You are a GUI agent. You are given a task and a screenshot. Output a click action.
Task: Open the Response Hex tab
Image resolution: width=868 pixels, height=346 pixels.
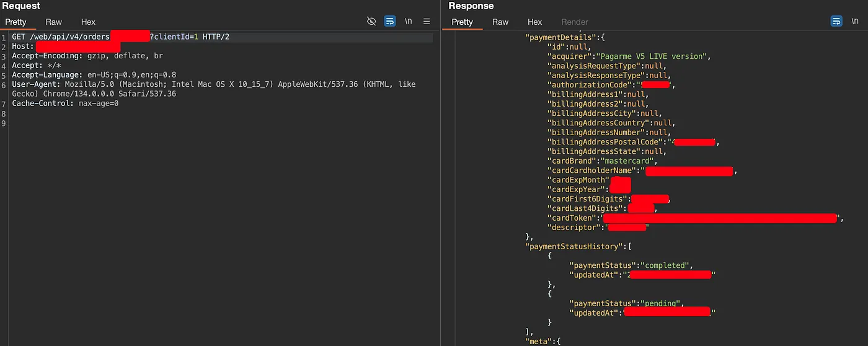(x=534, y=22)
